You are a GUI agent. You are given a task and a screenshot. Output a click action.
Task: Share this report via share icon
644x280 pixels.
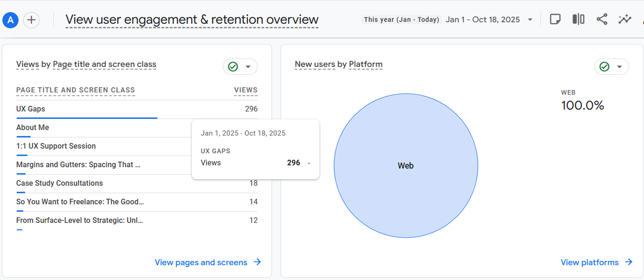tap(602, 20)
